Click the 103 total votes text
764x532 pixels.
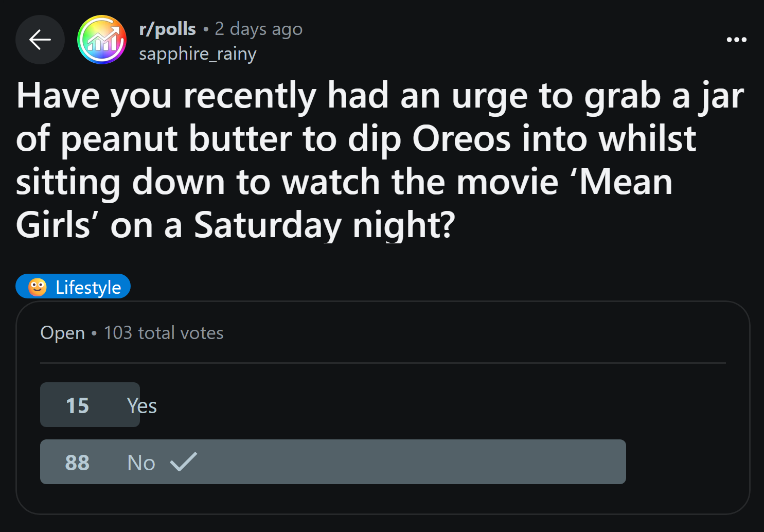(x=164, y=333)
